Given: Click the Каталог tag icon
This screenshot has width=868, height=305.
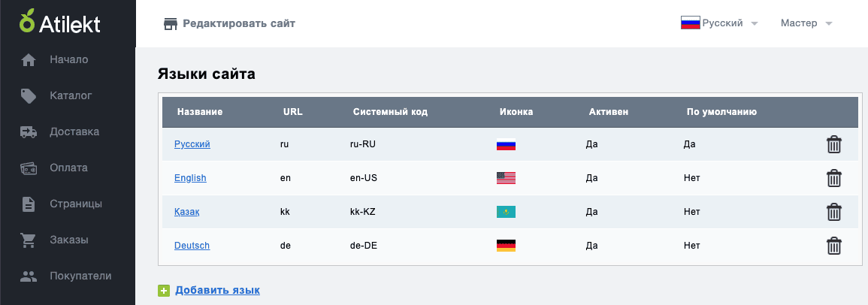Looking at the screenshot, I should [29, 95].
